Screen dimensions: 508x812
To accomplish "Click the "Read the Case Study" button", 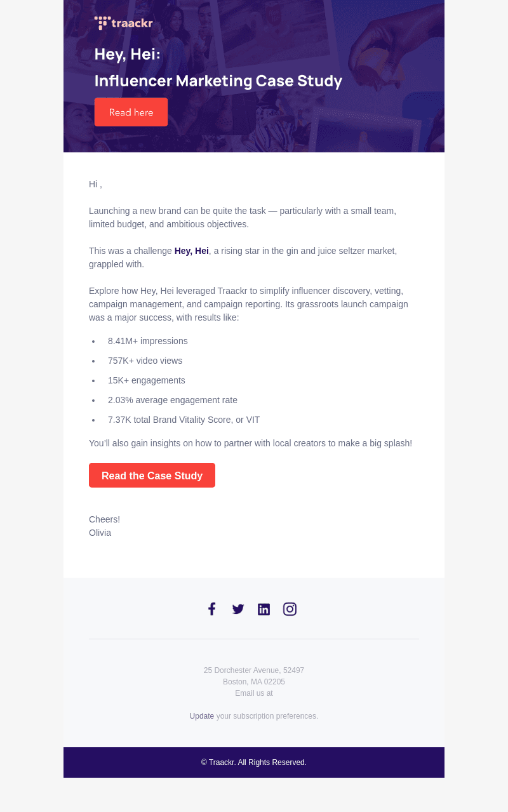I will click(152, 476).
